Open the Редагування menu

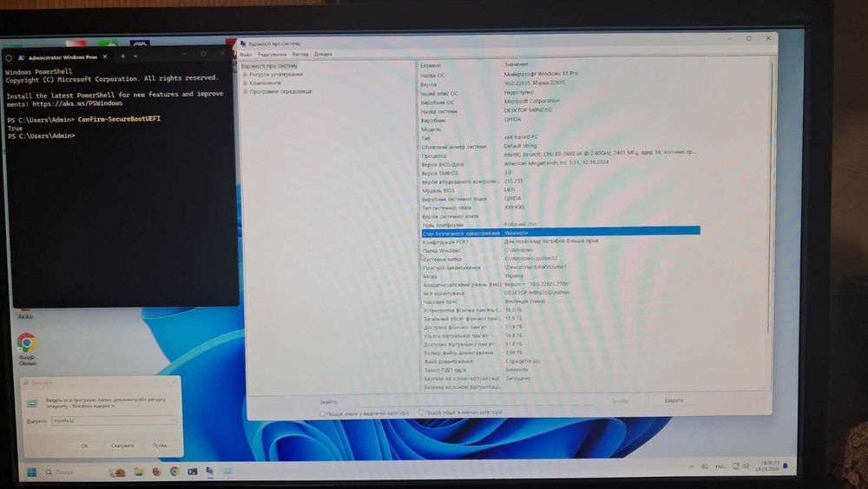point(272,54)
